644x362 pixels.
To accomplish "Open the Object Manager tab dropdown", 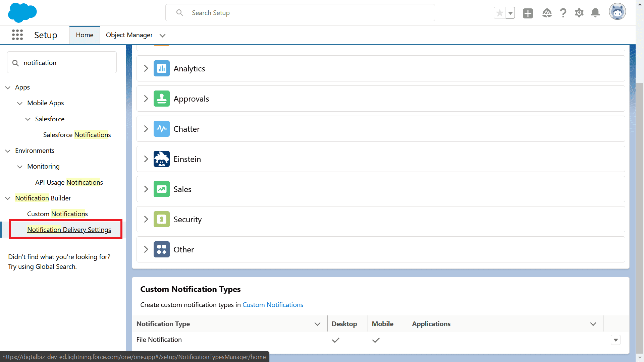I will coord(163,36).
